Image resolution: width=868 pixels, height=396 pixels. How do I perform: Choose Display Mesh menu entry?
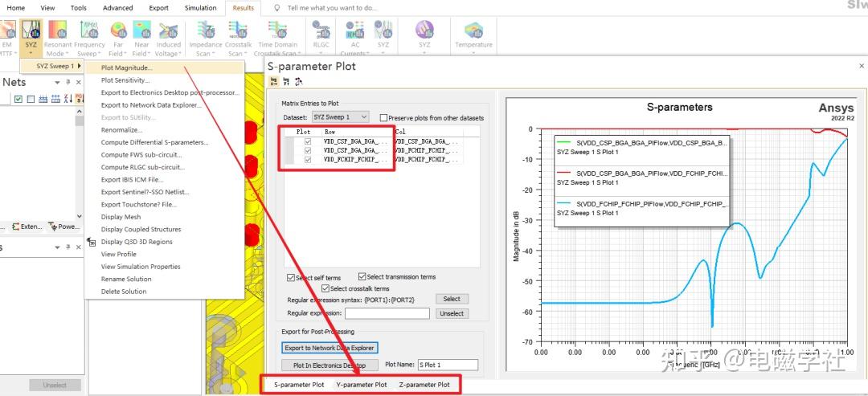[165, 217]
